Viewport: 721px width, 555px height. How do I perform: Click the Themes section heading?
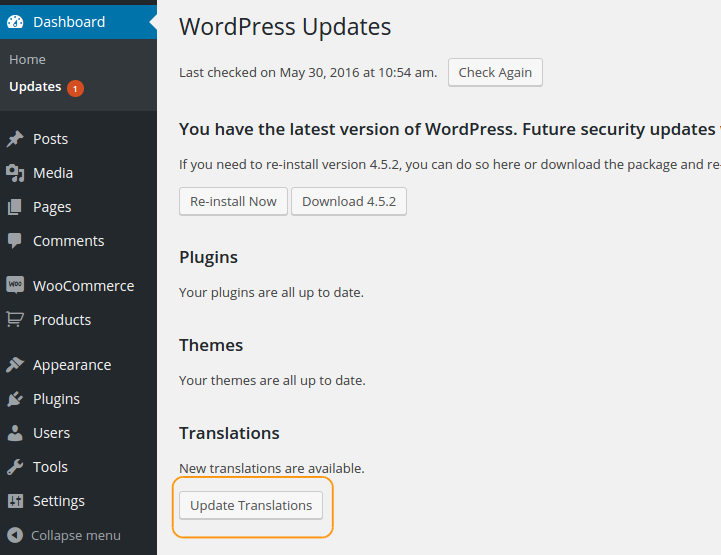click(x=211, y=345)
